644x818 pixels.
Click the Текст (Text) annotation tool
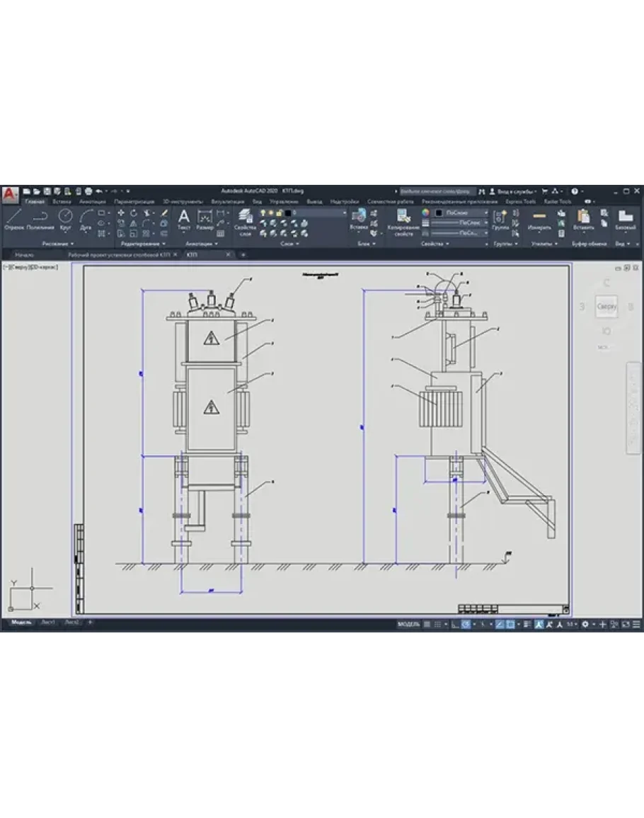[183, 219]
